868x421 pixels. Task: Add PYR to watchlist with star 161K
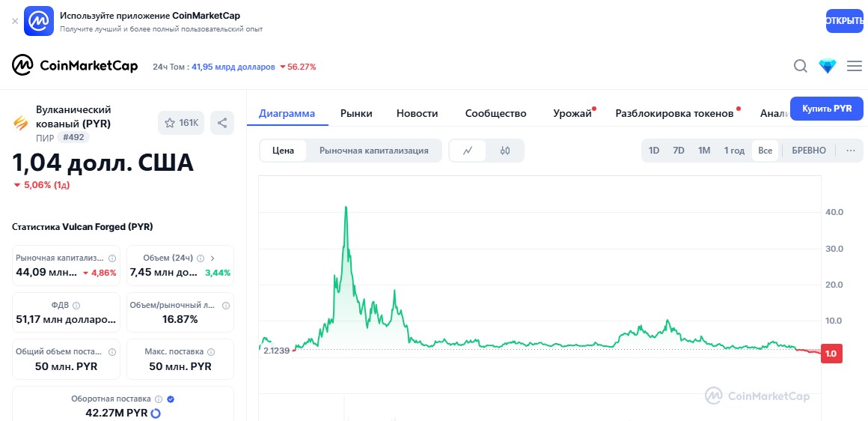[181, 123]
